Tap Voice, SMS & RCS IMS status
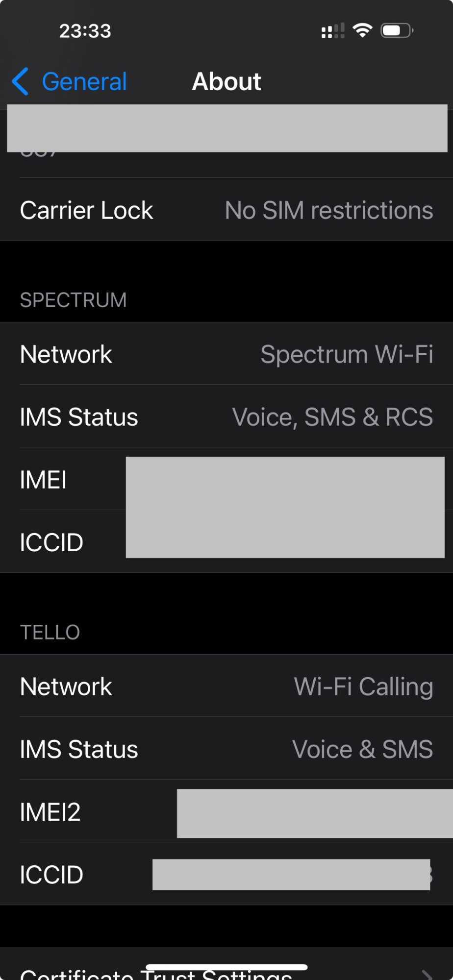 point(332,417)
